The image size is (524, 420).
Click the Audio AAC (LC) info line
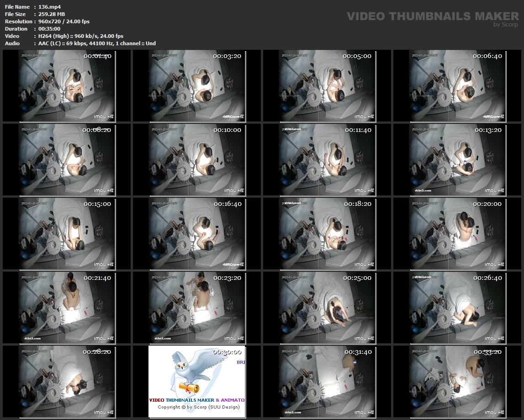97,43
